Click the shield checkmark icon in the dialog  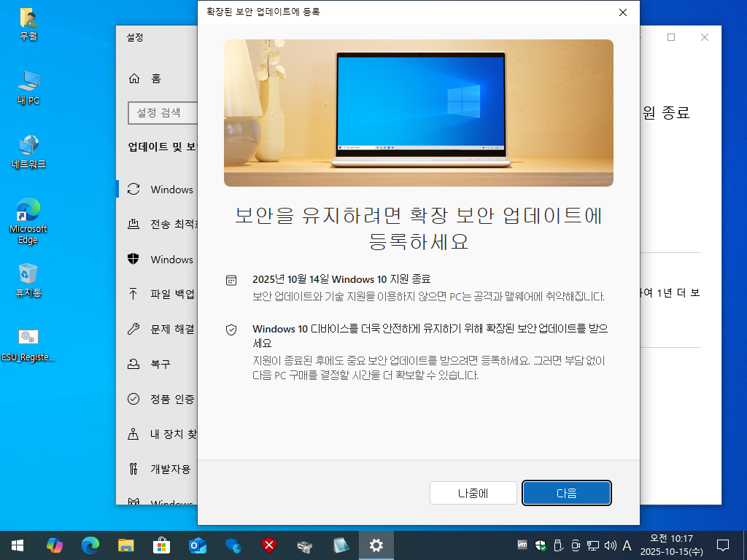(x=231, y=330)
